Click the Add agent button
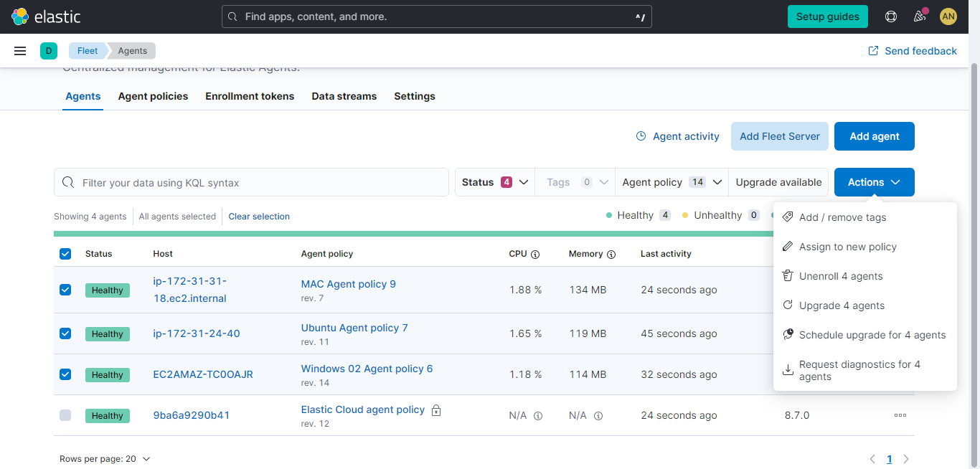This screenshot has width=980, height=469. (x=874, y=136)
